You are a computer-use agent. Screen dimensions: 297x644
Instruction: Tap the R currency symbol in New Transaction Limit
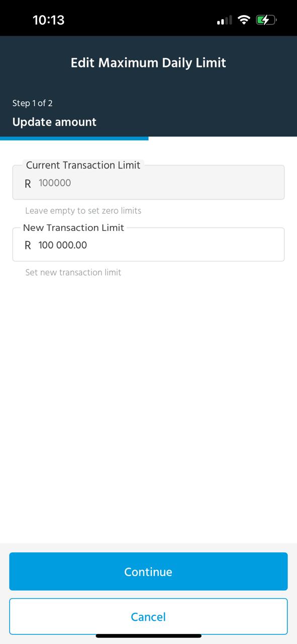(x=28, y=246)
